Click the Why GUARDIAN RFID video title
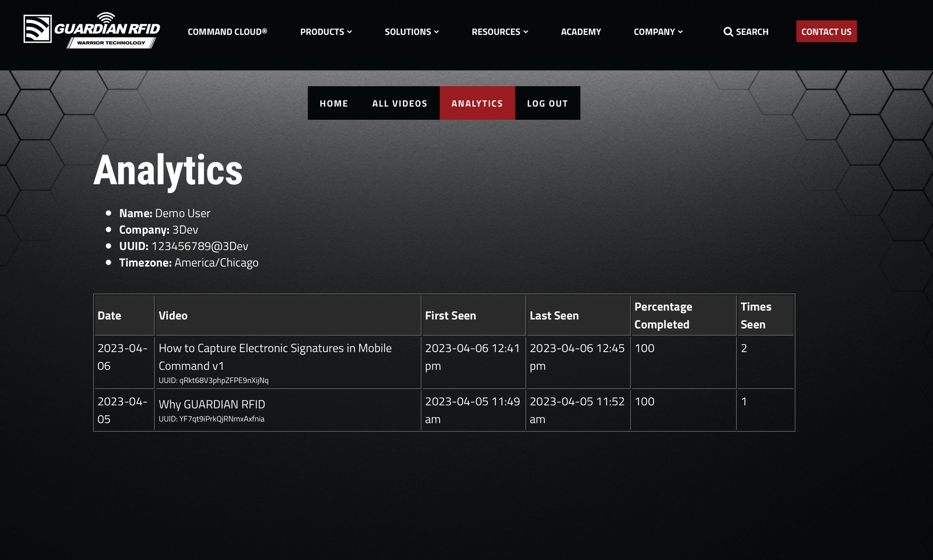 [x=212, y=404]
